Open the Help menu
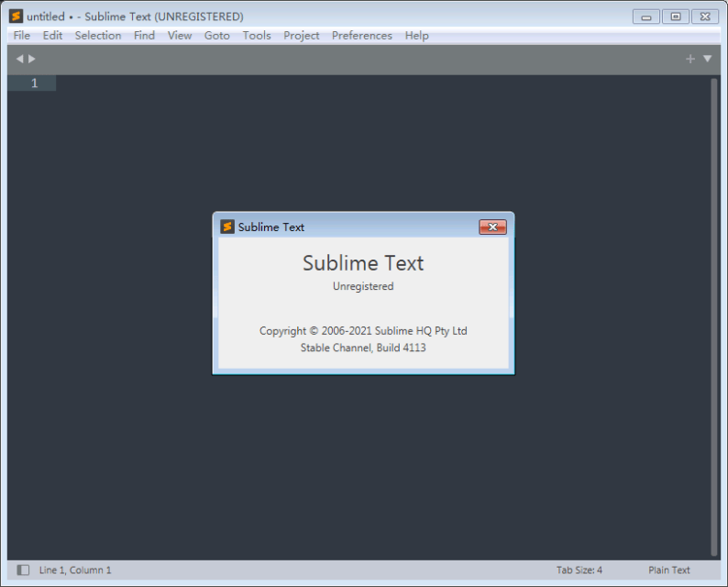The width and height of the screenshot is (728, 587). tap(416, 36)
